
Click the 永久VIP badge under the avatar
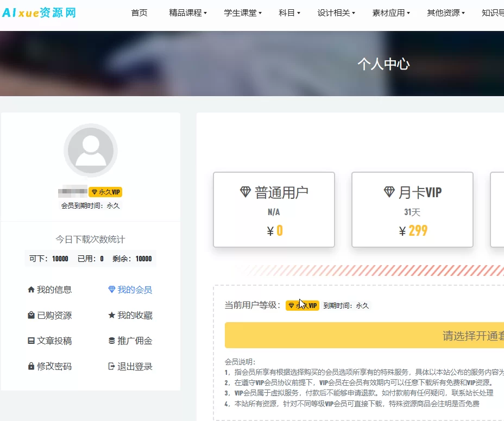coord(105,192)
